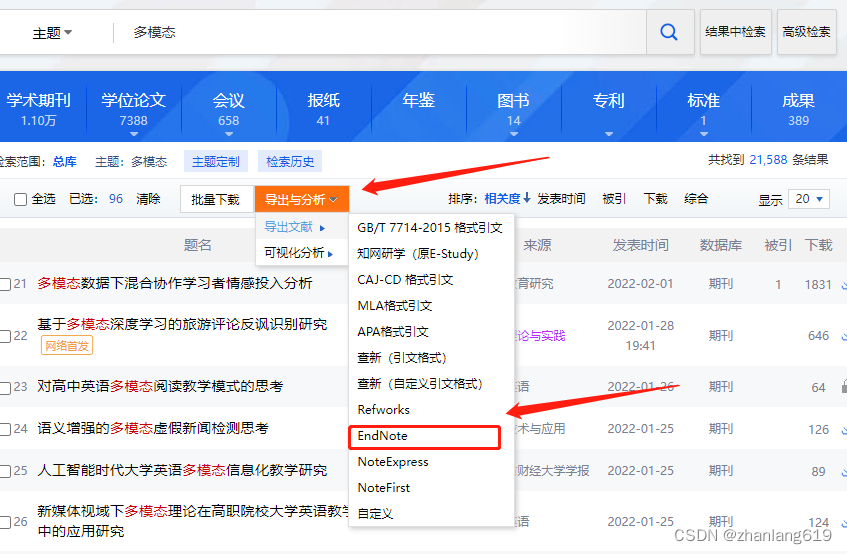Select CAJ-CD 格式引文 option
This screenshot has width=847, height=554.
(405, 280)
